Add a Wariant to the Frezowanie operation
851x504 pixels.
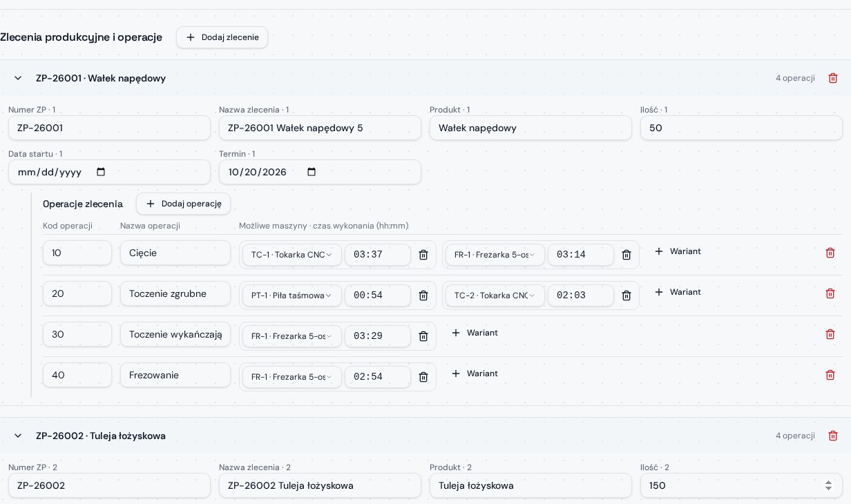click(475, 374)
